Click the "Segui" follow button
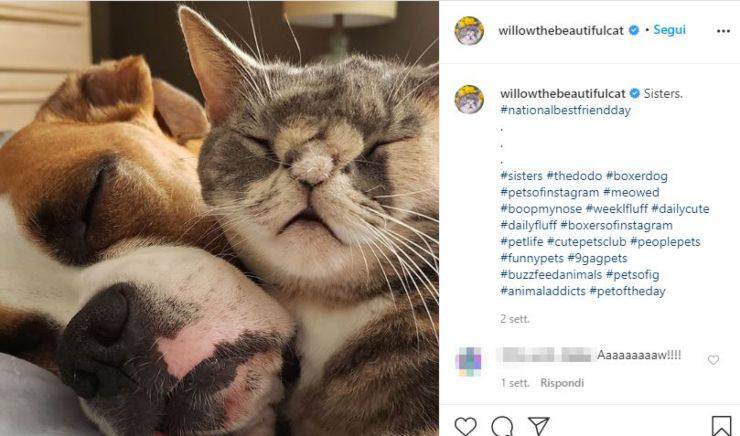Viewport: 740px width, 436px height. [x=669, y=30]
